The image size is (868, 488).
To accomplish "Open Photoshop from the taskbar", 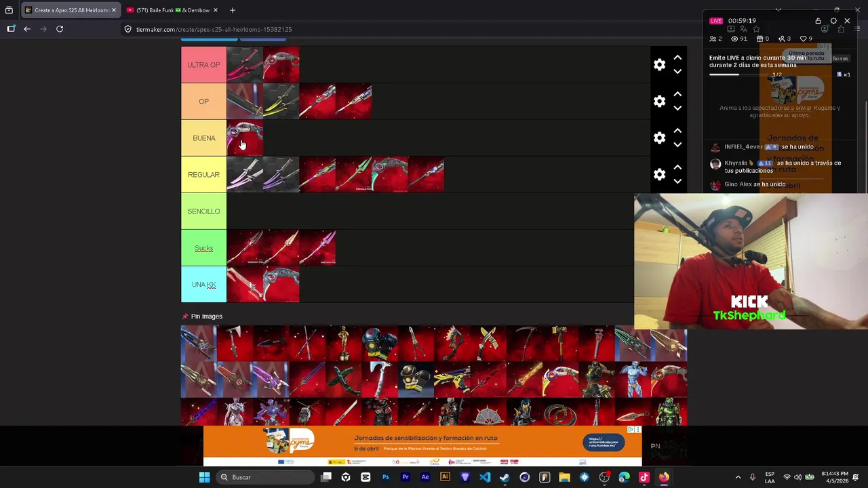I will [385, 477].
